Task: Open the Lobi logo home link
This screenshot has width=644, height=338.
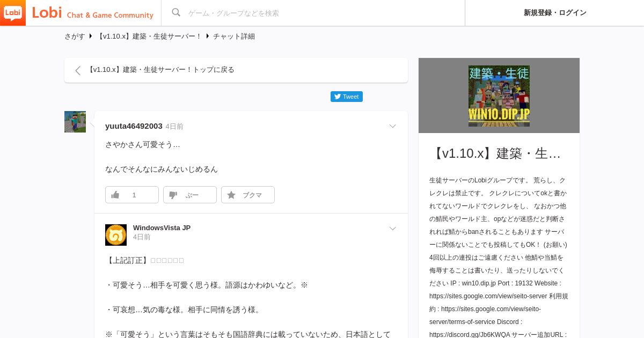Action: pyautogui.click(x=78, y=13)
